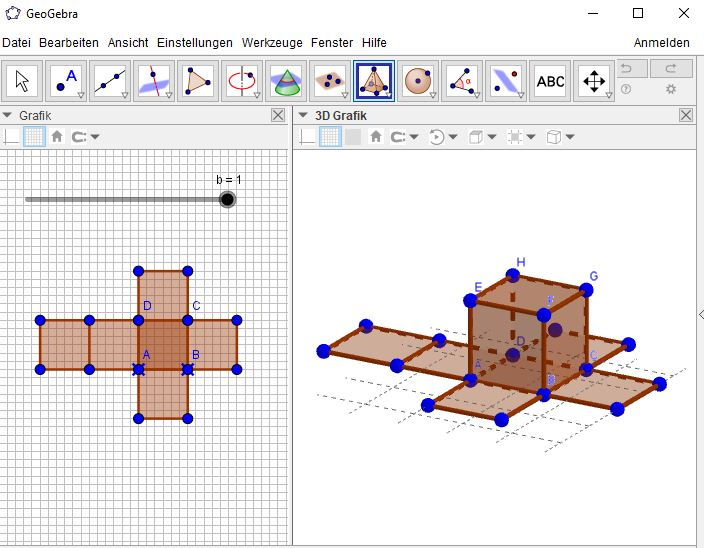This screenshot has height=548, width=704.
Task: Select the Plane through three points tool
Action: pos(330,81)
